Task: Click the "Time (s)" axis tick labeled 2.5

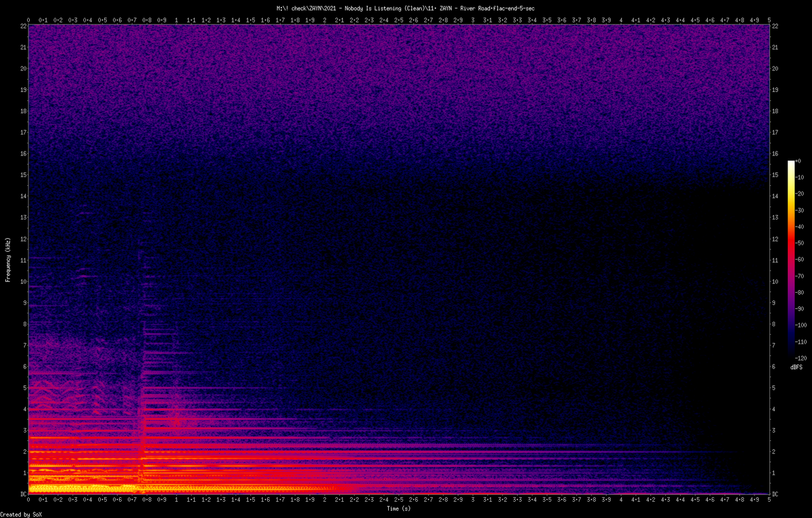Action: [x=399, y=500]
